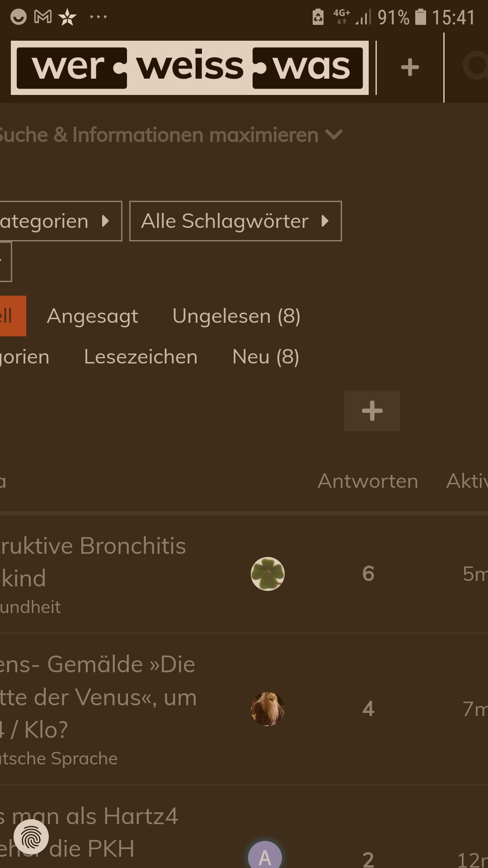Switch to Ungelesen (8) tab

pos(236,316)
